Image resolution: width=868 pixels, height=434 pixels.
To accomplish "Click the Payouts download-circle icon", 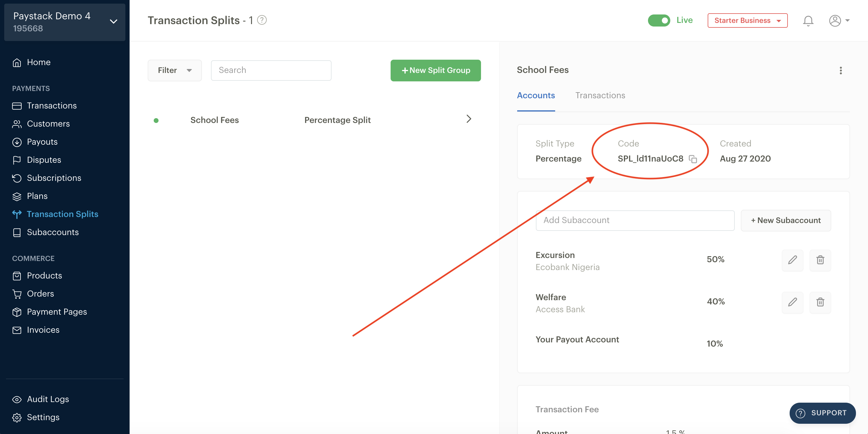I will click(17, 142).
